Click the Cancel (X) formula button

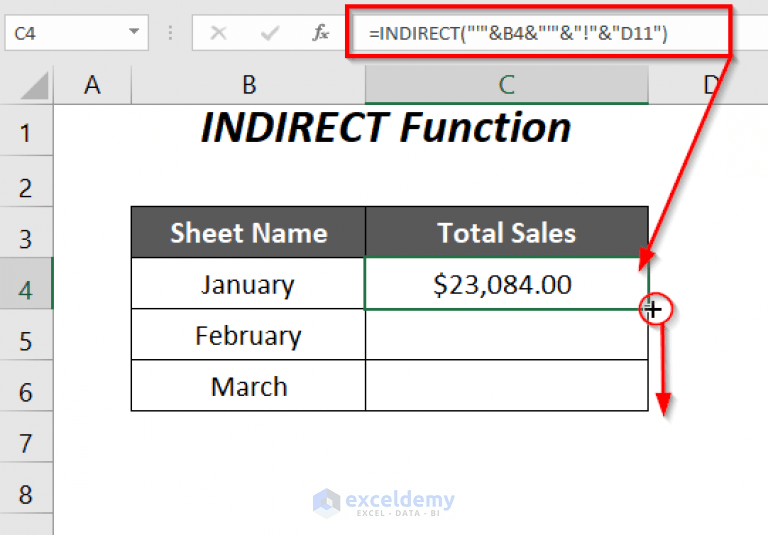(218, 33)
